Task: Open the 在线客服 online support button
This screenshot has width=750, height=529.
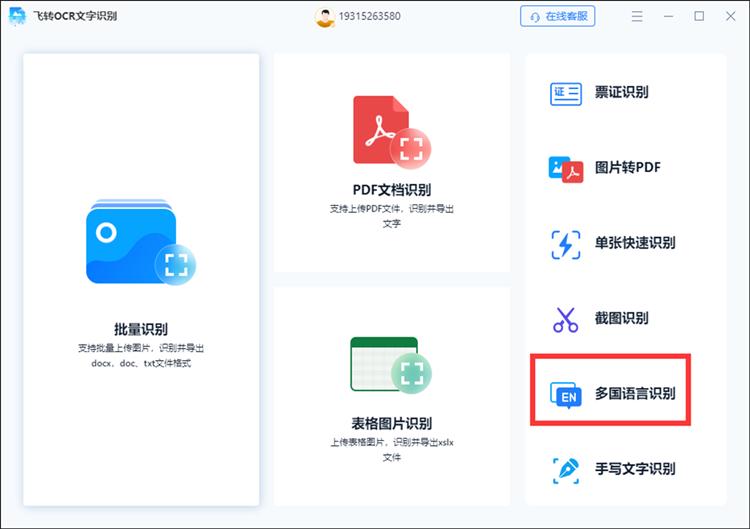Action: [557, 16]
